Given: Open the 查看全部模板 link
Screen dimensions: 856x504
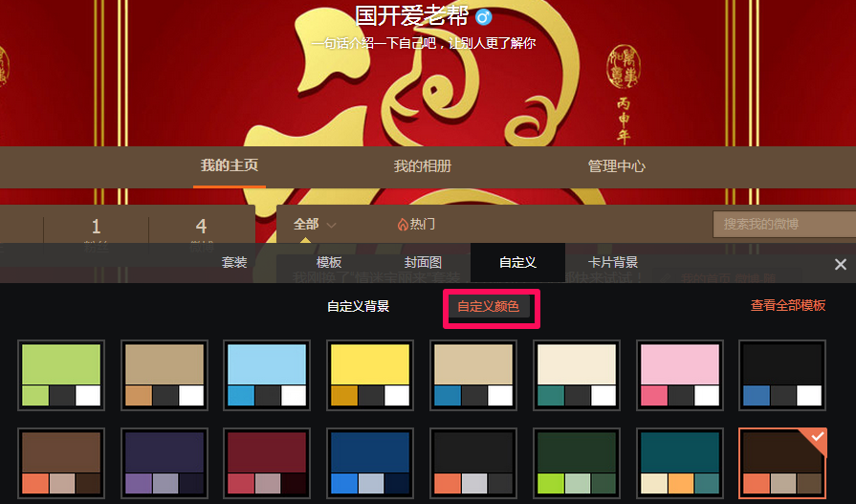Looking at the screenshot, I should pos(787,306).
